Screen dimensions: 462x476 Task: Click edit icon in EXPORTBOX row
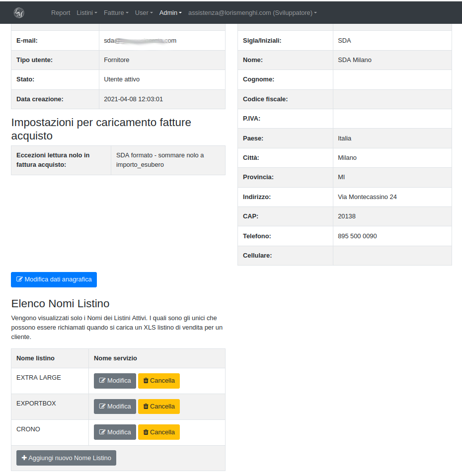[x=102, y=407]
